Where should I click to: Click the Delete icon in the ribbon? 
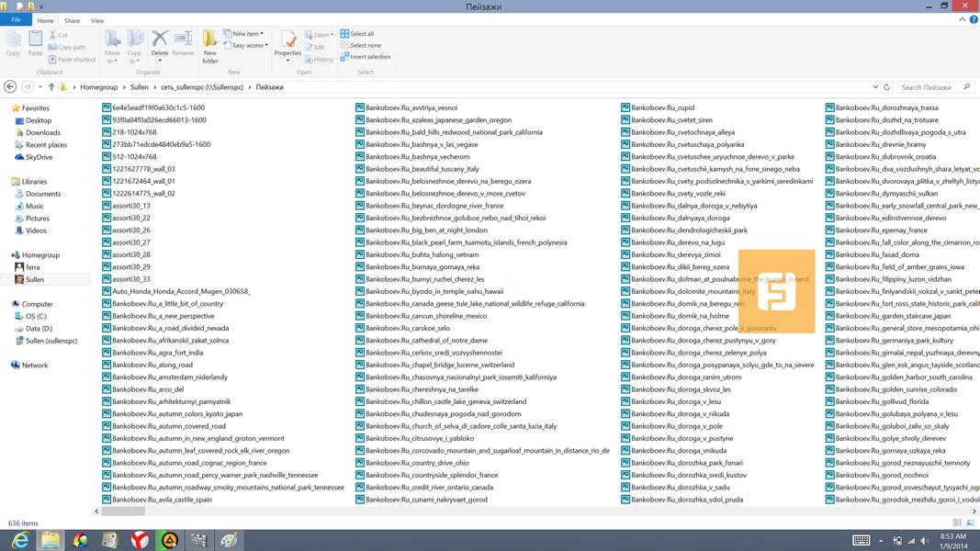click(160, 42)
